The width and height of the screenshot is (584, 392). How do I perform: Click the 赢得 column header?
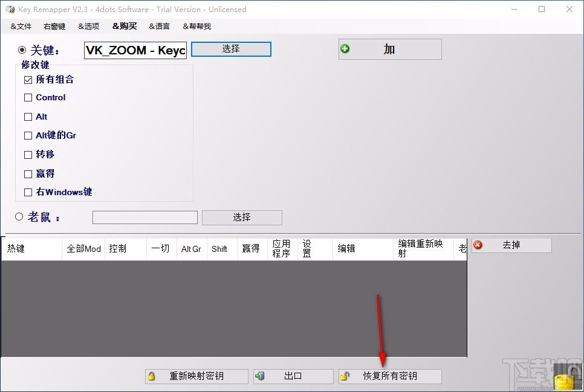(252, 249)
